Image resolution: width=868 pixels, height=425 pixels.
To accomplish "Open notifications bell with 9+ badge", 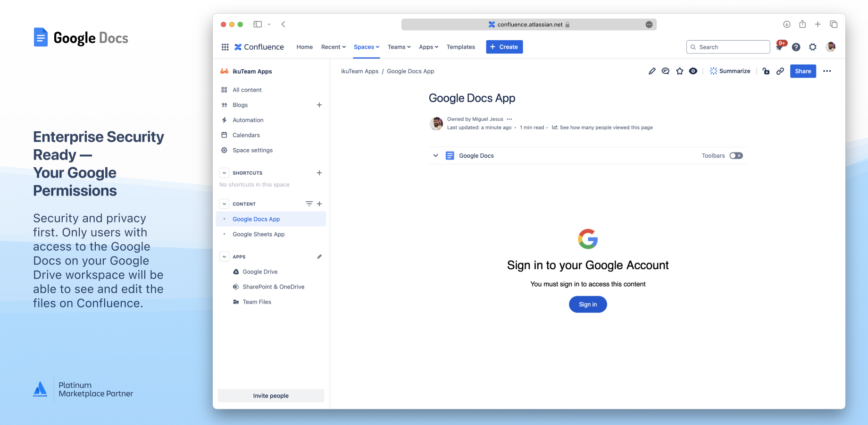I will click(x=780, y=46).
